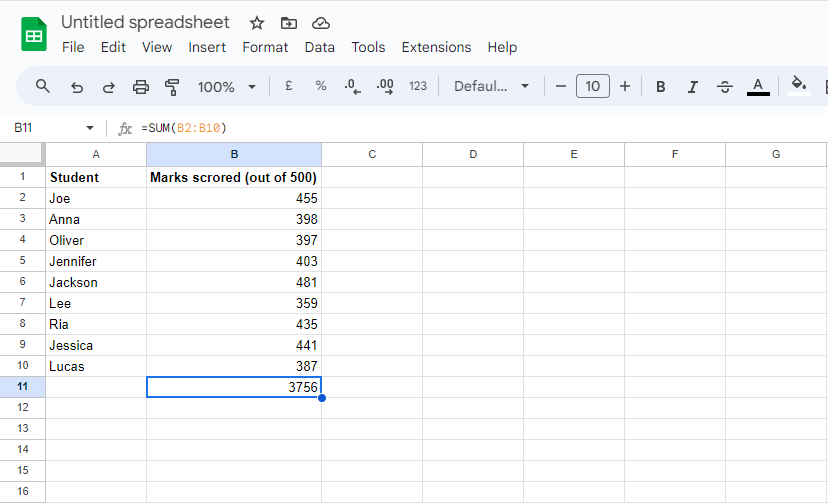Click the format as percent button

point(321,87)
